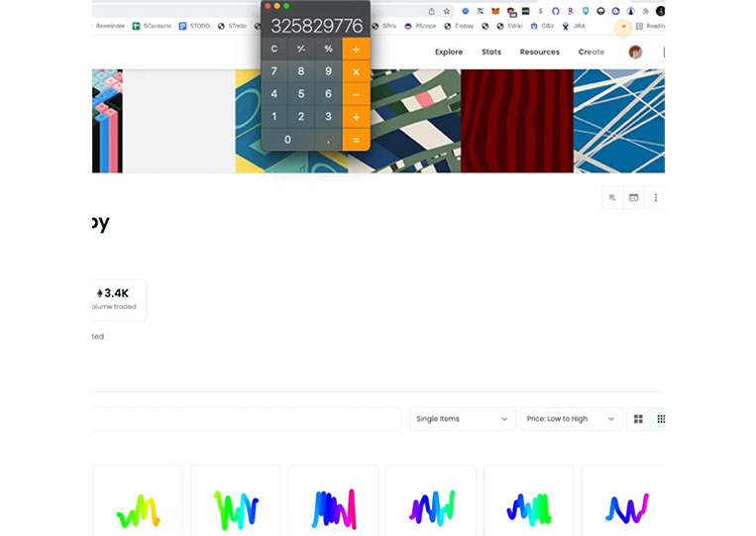
Task: Click digit 3 on Calculator
Action: point(328,117)
